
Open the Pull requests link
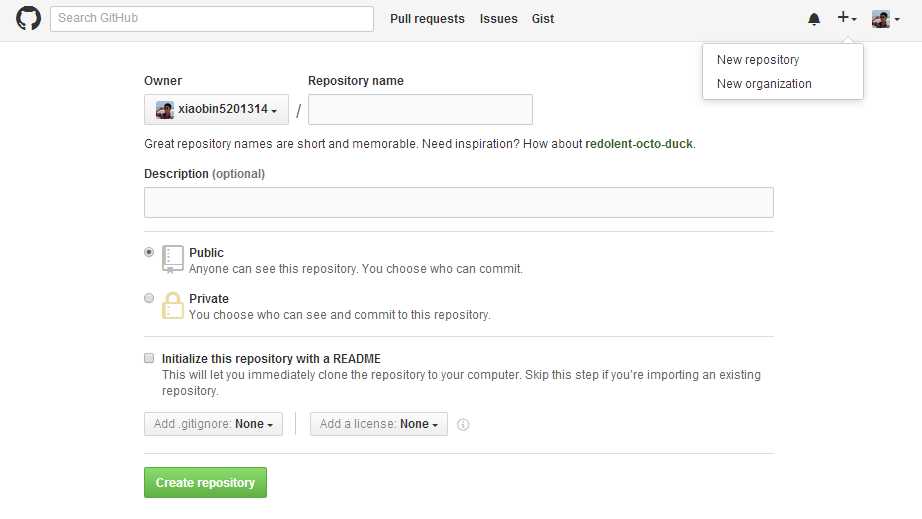427,19
